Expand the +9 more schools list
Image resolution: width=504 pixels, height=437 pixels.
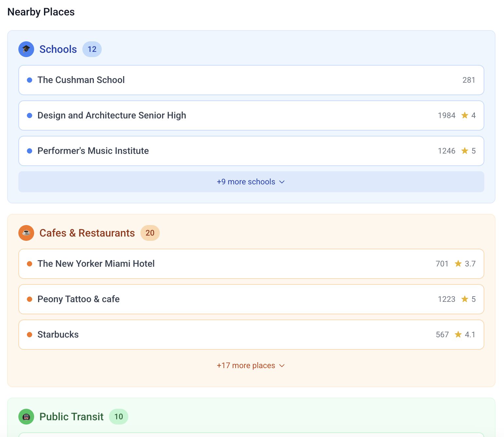(x=251, y=181)
